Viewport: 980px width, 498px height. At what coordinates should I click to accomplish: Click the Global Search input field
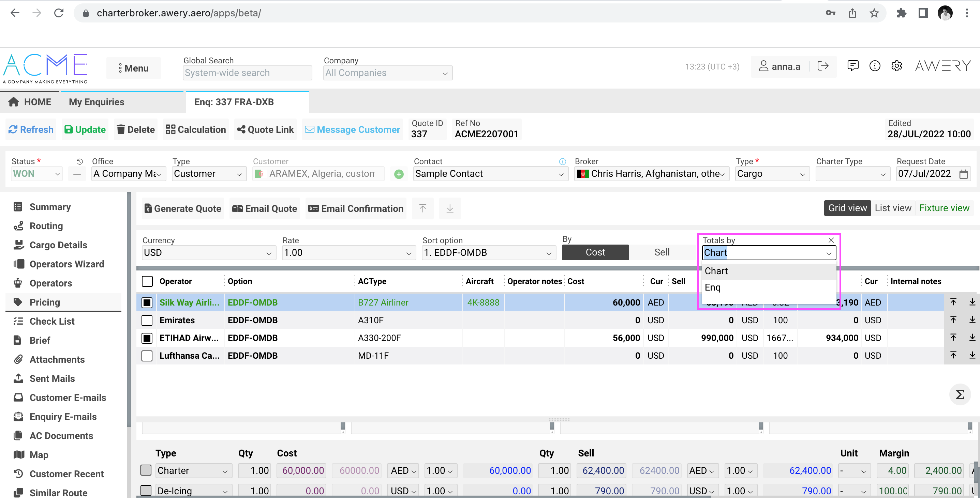[x=247, y=73]
